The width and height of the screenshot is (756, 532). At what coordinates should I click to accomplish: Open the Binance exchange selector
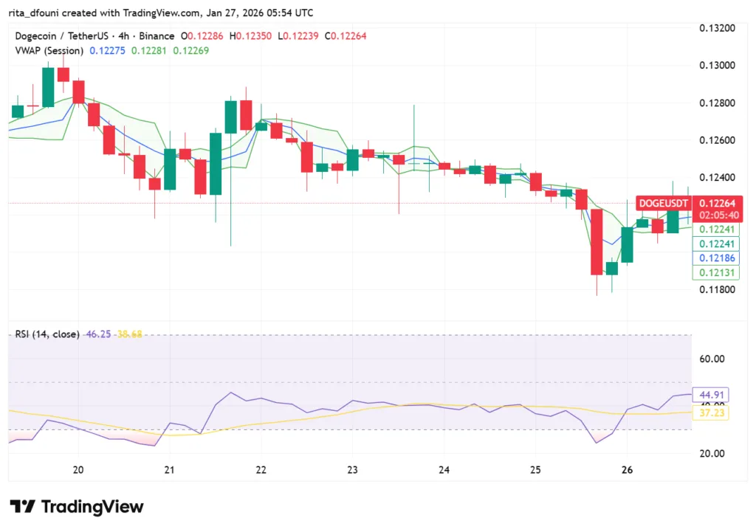click(157, 35)
